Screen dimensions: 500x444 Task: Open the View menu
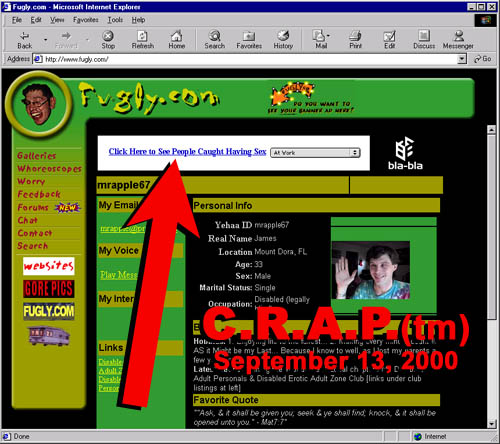pyautogui.click(x=57, y=20)
